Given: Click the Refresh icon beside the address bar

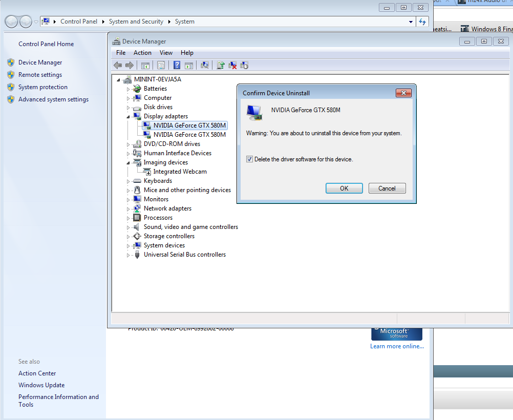Looking at the screenshot, I should [422, 22].
